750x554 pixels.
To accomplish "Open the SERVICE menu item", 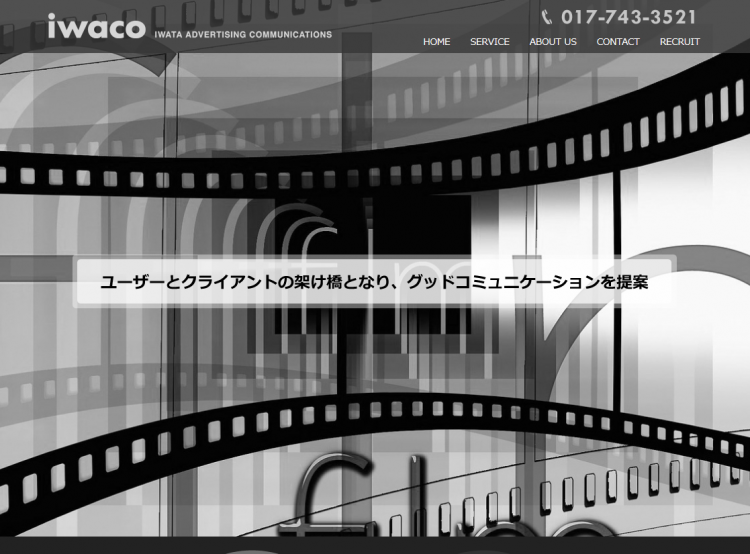I will pyautogui.click(x=489, y=42).
